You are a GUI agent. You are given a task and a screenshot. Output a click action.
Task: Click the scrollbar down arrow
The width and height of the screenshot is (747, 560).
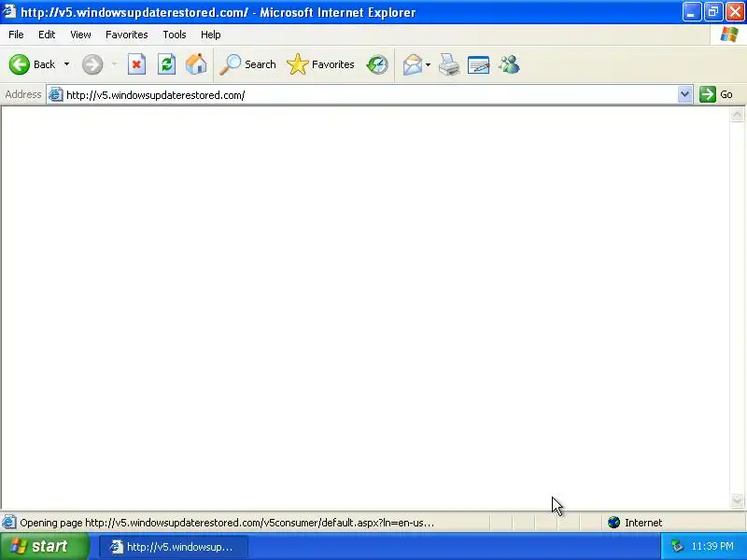(737, 500)
